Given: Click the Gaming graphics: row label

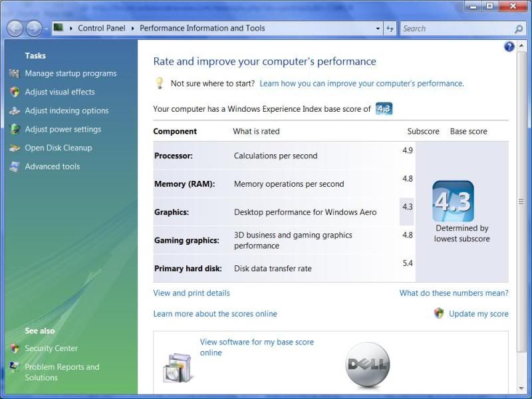Looking at the screenshot, I should pyautogui.click(x=187, y=240).
